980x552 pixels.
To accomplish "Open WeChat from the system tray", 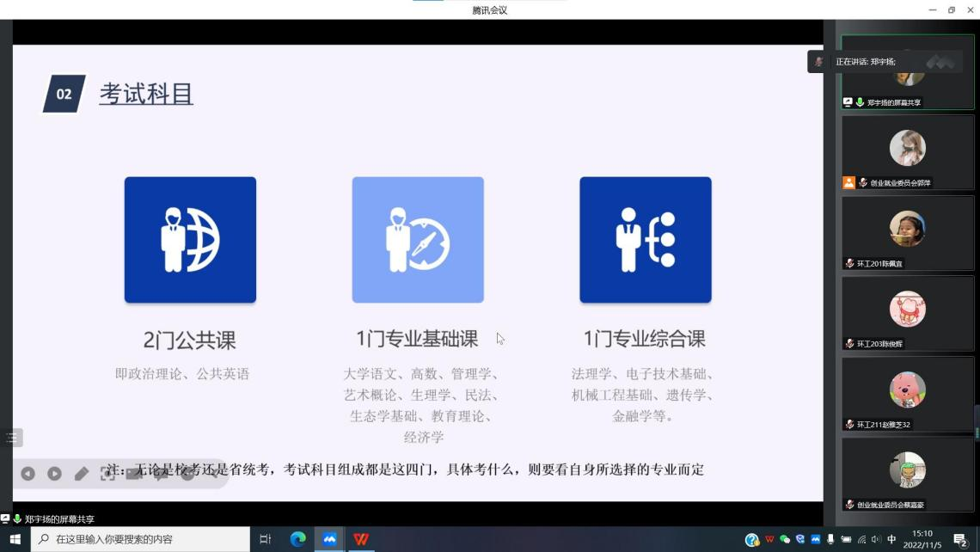I will coord(785,540).
